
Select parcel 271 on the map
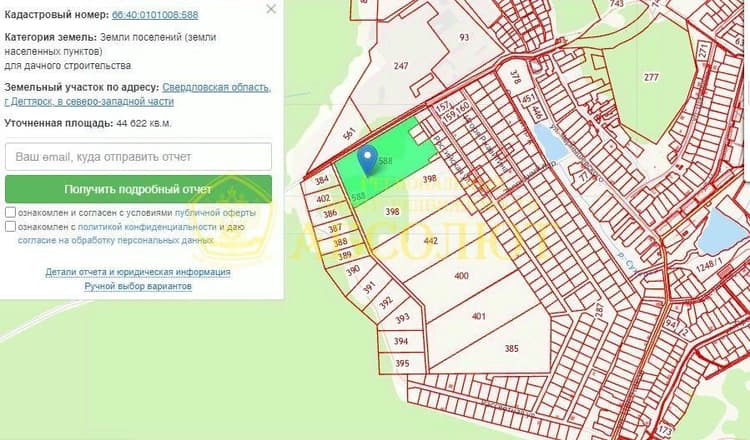[703, 51]
